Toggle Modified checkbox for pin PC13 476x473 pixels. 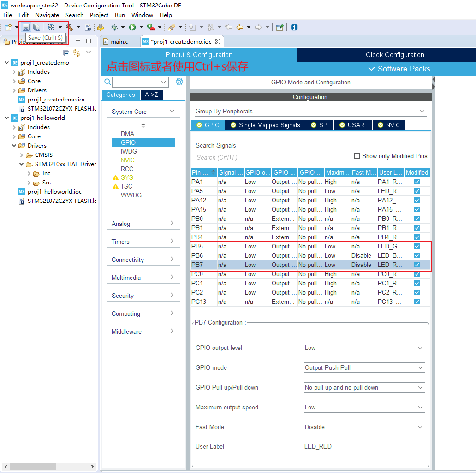coord(417,302)
